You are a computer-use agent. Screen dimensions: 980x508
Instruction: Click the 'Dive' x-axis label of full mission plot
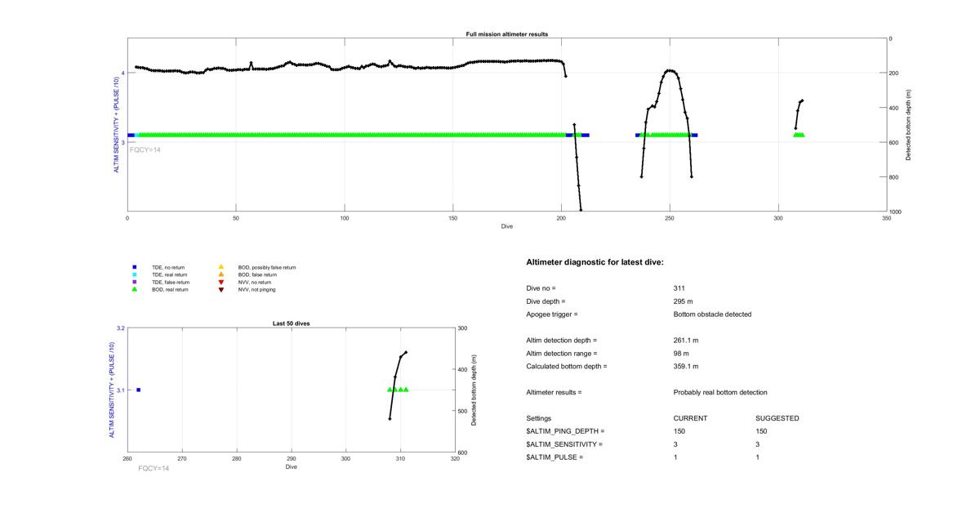(506, 226)
